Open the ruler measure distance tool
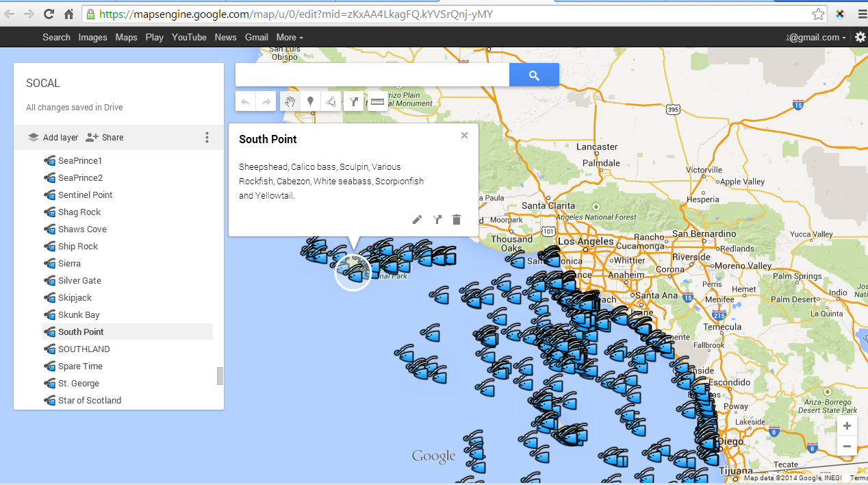 (x=376, y=102)
